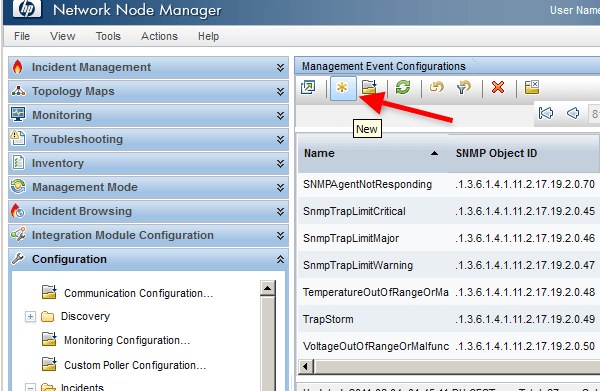This screenshot has height=391, width=600.
Task: Click the restore default filters funnel icon
Action: click(464, 88)
